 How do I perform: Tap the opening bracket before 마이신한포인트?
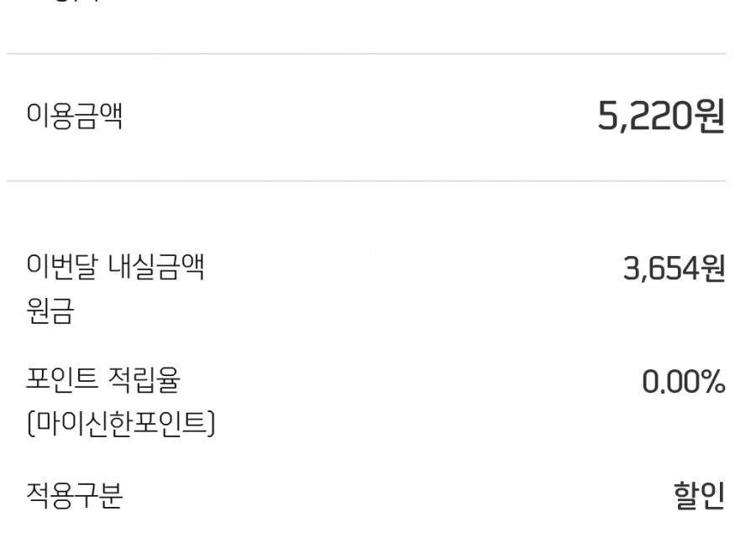click(x=30, y=424)
